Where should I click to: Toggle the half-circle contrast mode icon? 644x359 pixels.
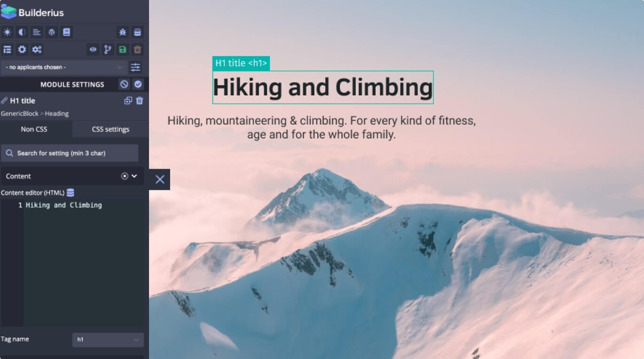[22, 32]
